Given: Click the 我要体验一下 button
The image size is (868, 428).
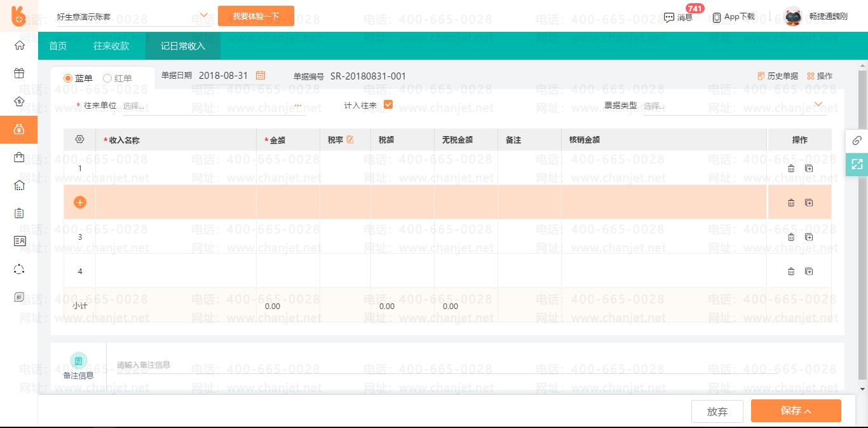Looking at the screenshot, I should click(x=256, y=16).
